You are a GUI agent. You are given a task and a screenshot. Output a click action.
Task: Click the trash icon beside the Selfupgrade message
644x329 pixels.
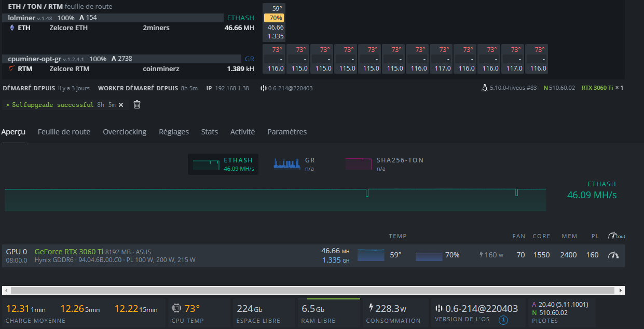137,105
